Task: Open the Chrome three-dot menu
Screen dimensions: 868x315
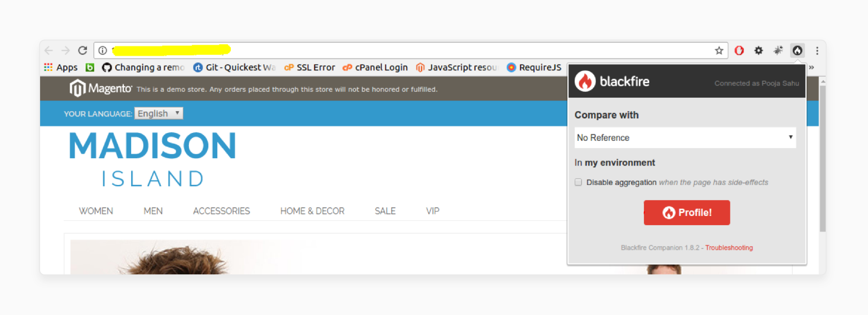Action: click(817, 50)
